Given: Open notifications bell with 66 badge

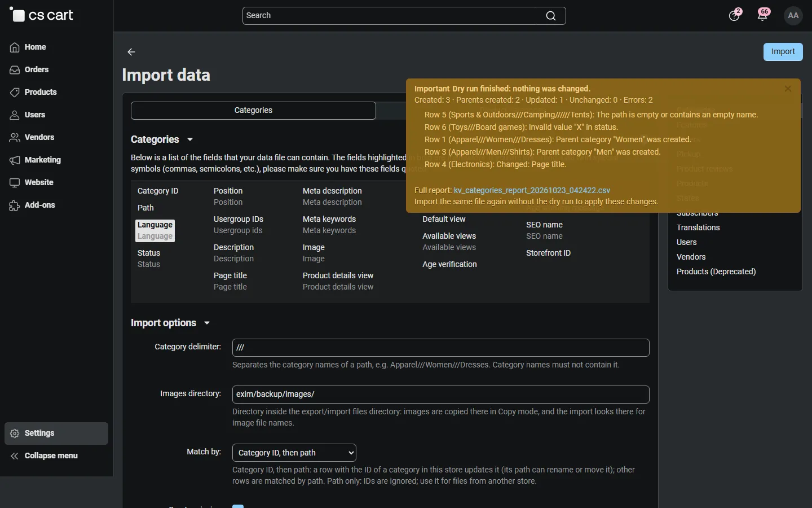Looking at the screenshot, I should (763, 15).
